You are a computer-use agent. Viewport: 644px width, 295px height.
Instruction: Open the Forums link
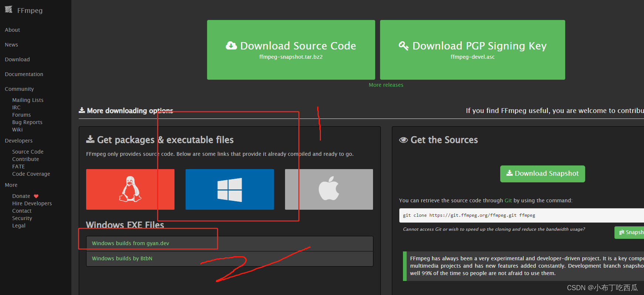[21, 115]
